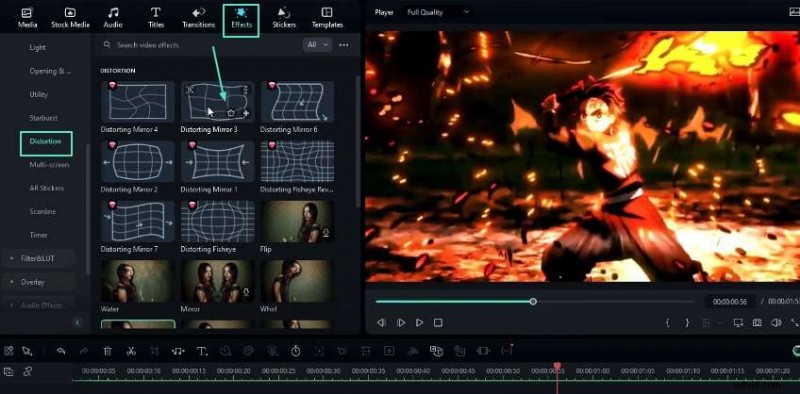Open the audio note tool dropdown

point(178,351)
